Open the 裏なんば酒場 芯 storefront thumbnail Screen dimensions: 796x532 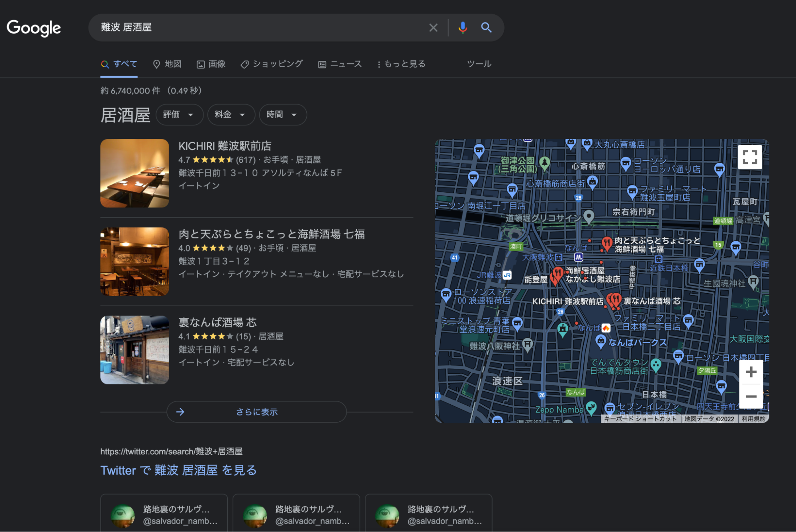coord(135,350)
